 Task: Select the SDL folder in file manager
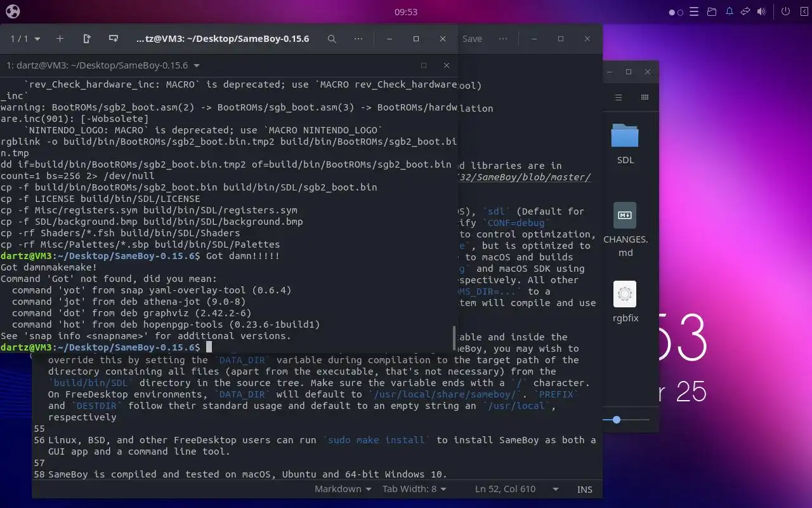coord(625,144)
